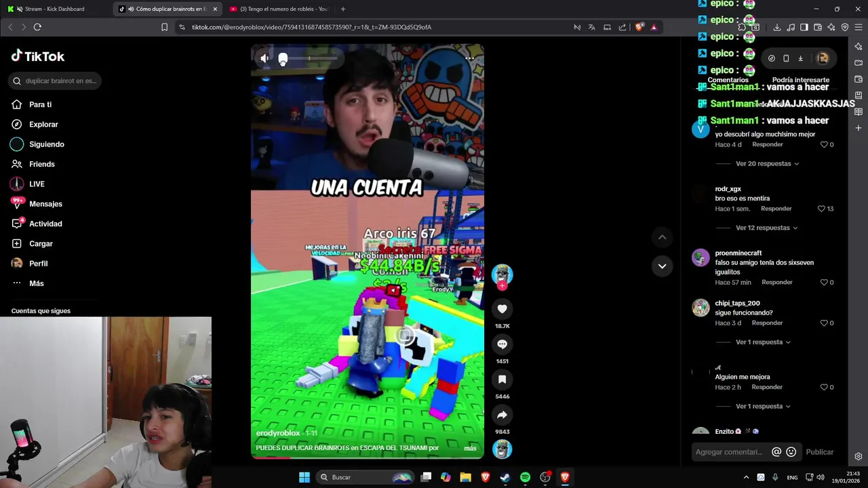
Task: Like proenminecraft's comment
Action: (x=824, y=283)
